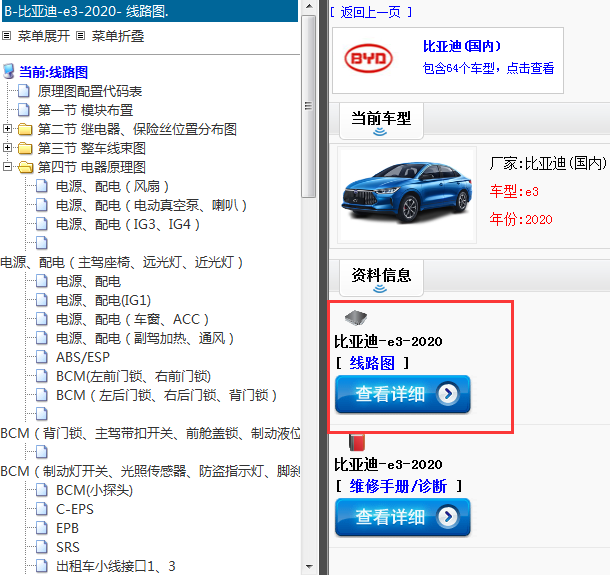Select the 资料信息 tab

(381, 278)
